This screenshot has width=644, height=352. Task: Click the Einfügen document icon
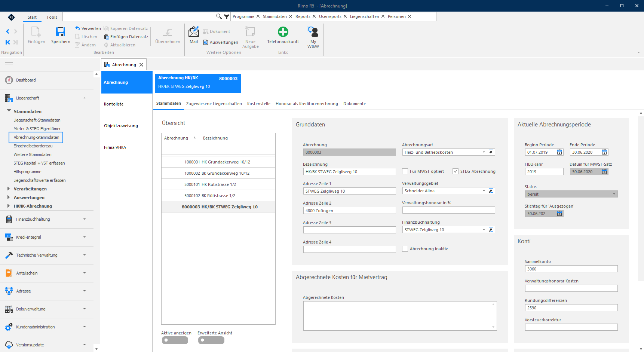(x=36, y=32)
